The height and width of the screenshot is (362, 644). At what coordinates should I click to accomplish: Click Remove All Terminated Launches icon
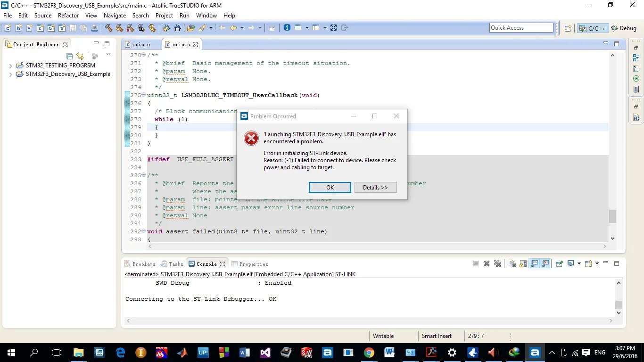tap(497, 263)
